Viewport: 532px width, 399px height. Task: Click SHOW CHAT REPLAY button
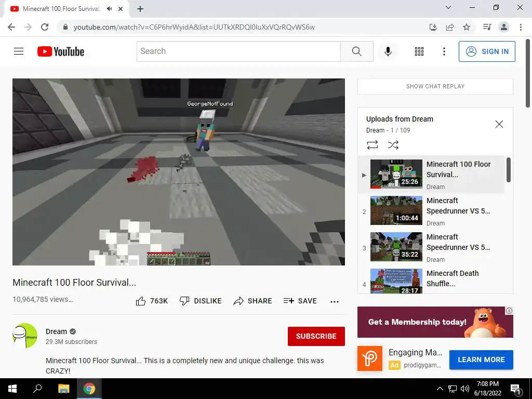435,86
